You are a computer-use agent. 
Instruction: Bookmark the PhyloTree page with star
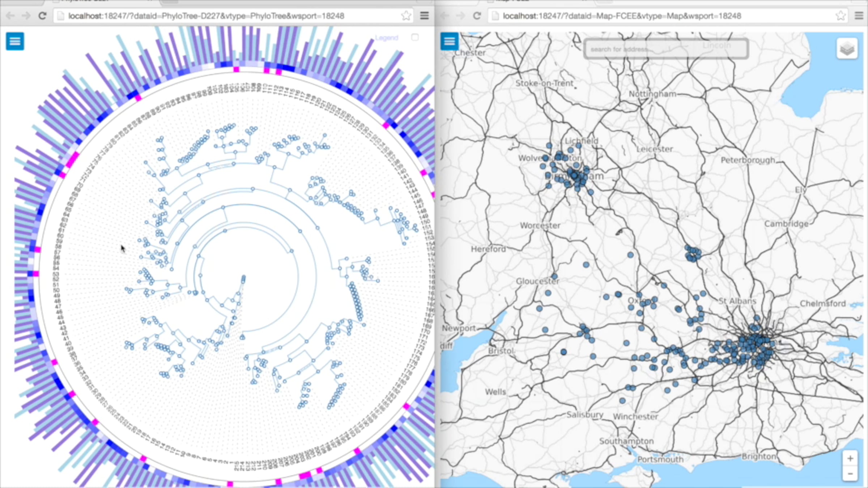pos(406,16)
